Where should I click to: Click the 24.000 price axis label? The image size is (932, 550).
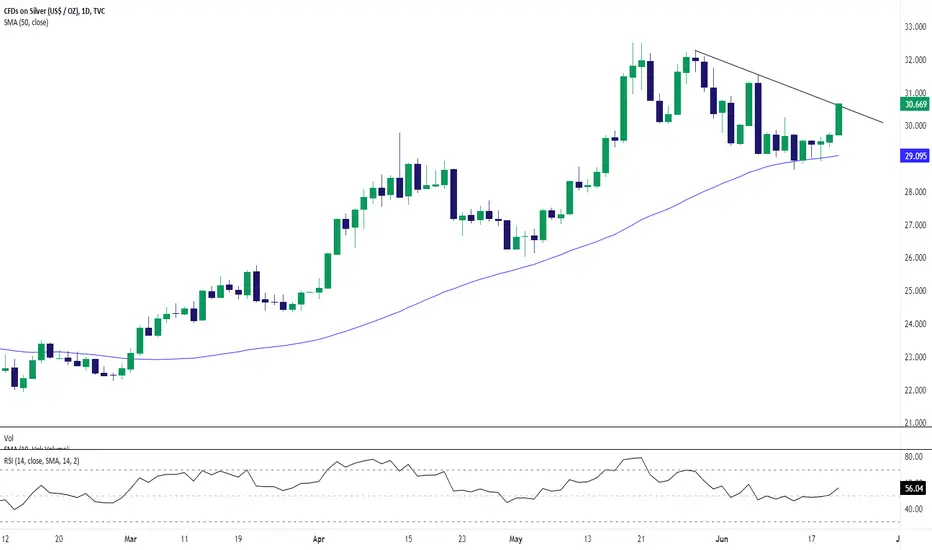coord(915,324)
